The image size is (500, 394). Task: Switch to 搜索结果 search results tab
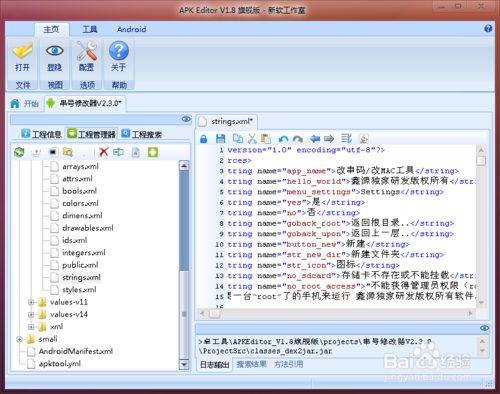coord(252,364)
